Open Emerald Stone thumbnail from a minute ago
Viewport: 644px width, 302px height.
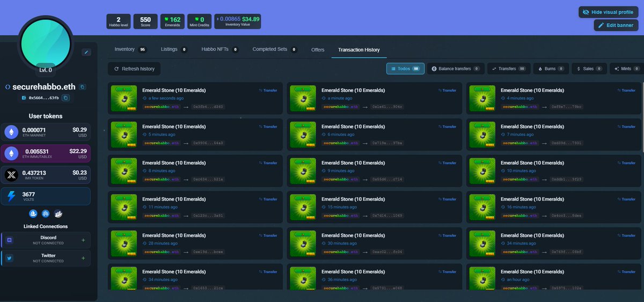pyautogui.click(x=303, y=99)
